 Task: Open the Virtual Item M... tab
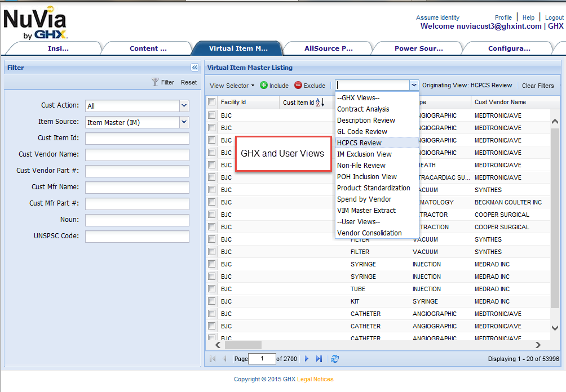[x=238, y=48]
